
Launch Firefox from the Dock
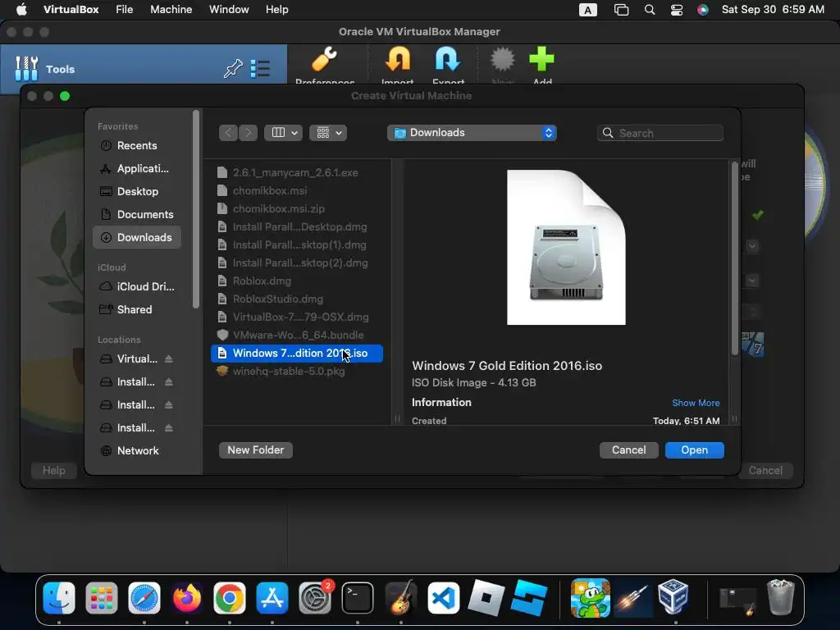pos(186,598)
